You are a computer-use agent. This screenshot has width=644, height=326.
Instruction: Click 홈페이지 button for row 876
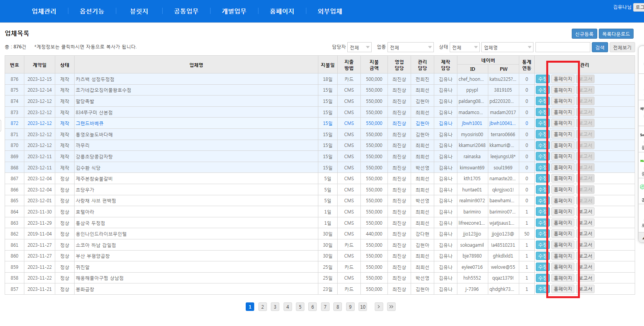click(562, 79)
